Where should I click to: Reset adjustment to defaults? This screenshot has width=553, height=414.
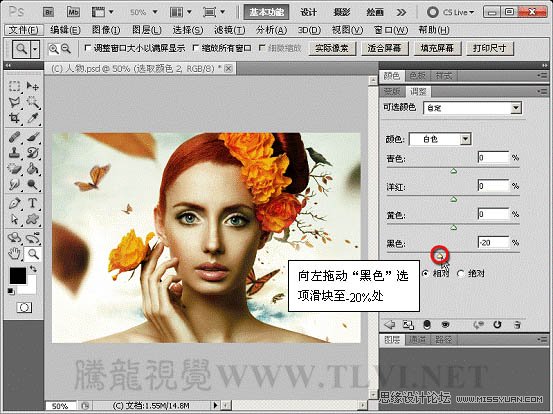point(497,325)
